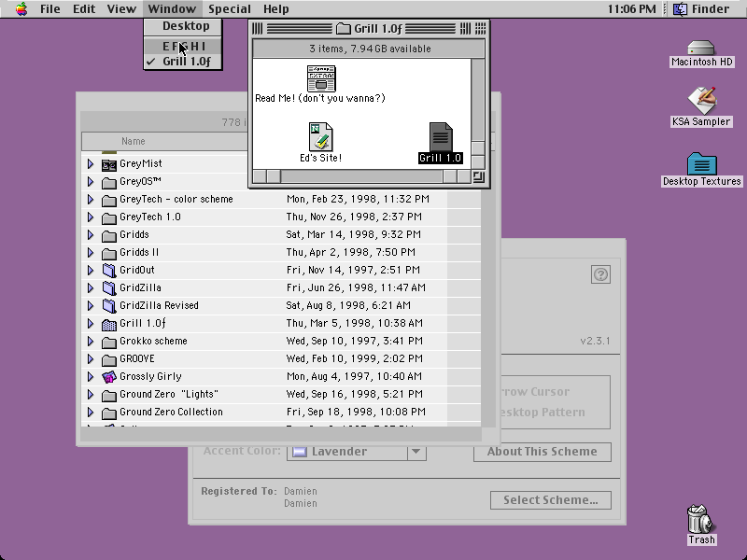
Task: Select the Grill 1.0 file icon
Action: 441,137
